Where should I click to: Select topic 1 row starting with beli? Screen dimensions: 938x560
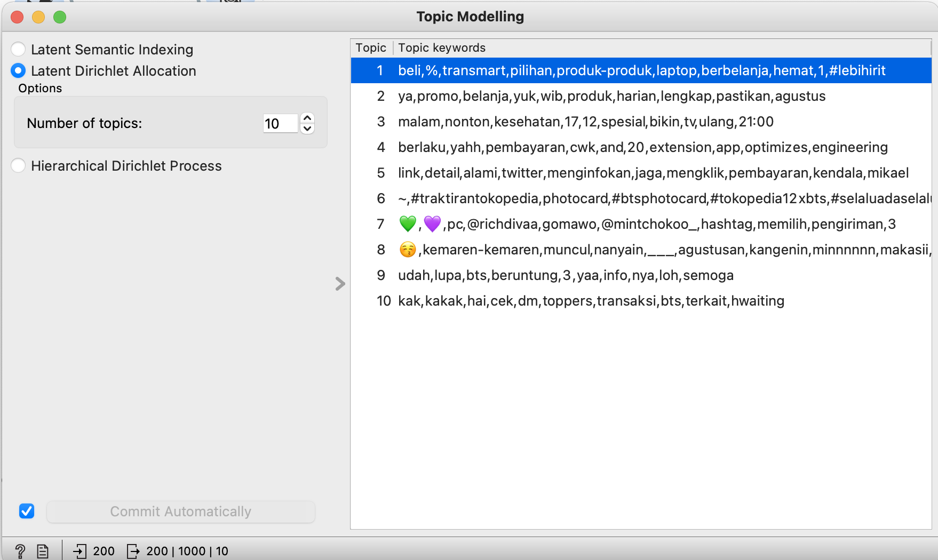tap(641, 70)
